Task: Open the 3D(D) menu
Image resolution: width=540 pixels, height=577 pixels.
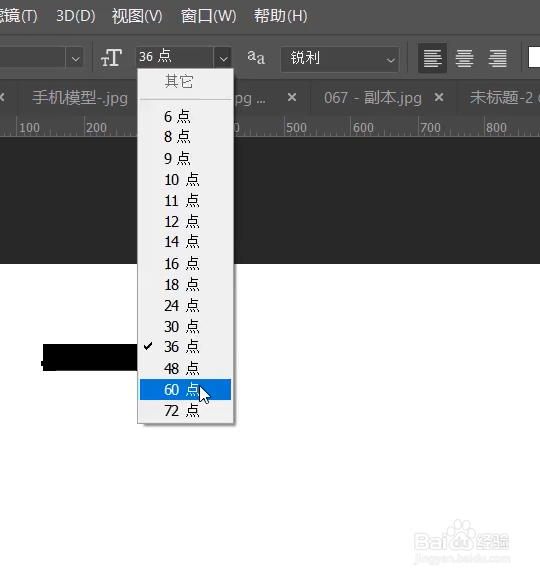Action: [75, 16]
